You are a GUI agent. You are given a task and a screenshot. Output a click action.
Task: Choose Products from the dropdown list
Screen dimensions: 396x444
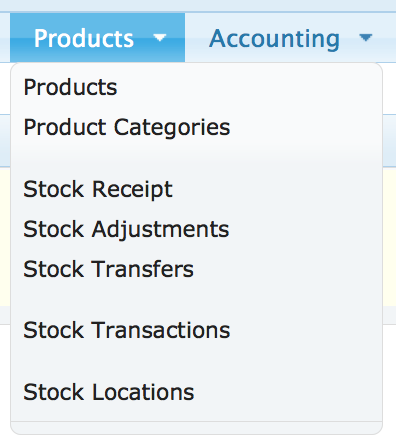(x=70, y=87)
